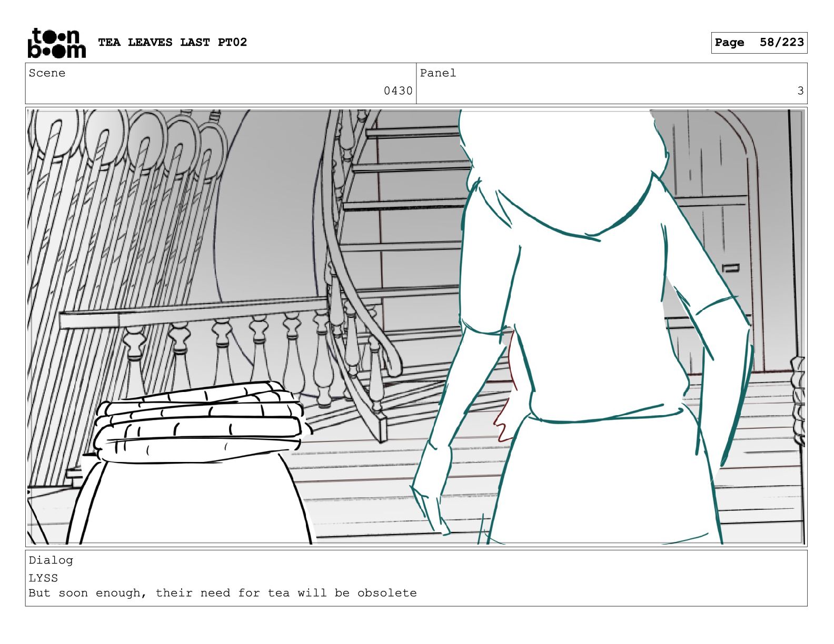Click panel number '3'

[x=800, y=91]
